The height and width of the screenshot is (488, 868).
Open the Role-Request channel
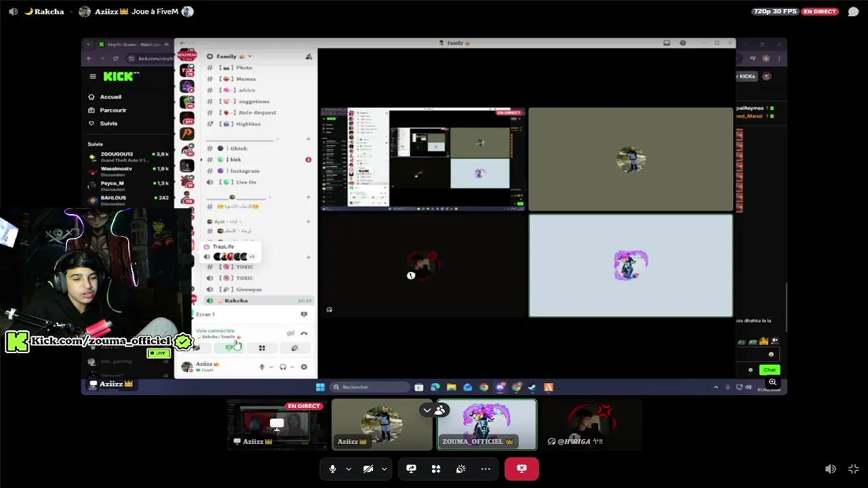(258, 113)
